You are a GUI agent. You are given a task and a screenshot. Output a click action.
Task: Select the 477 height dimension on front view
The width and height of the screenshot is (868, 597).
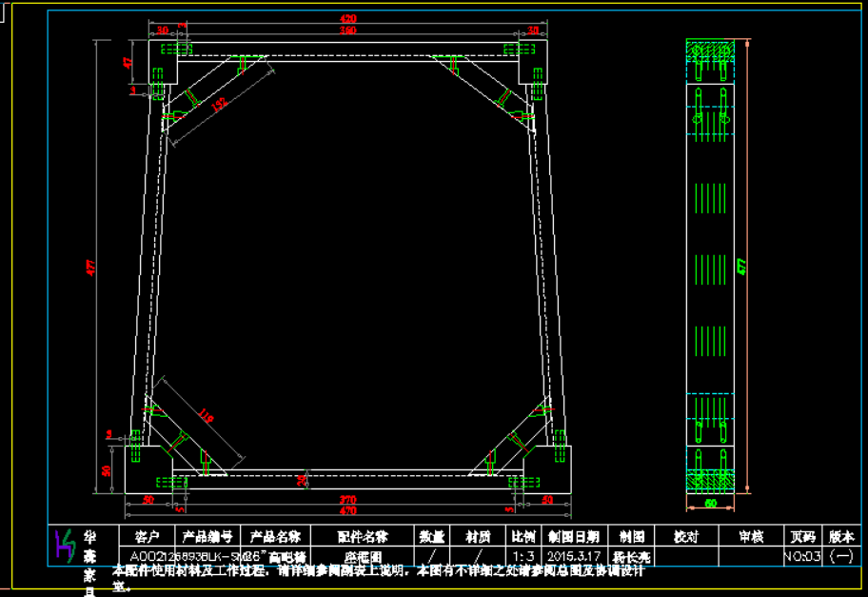[91, 269]
